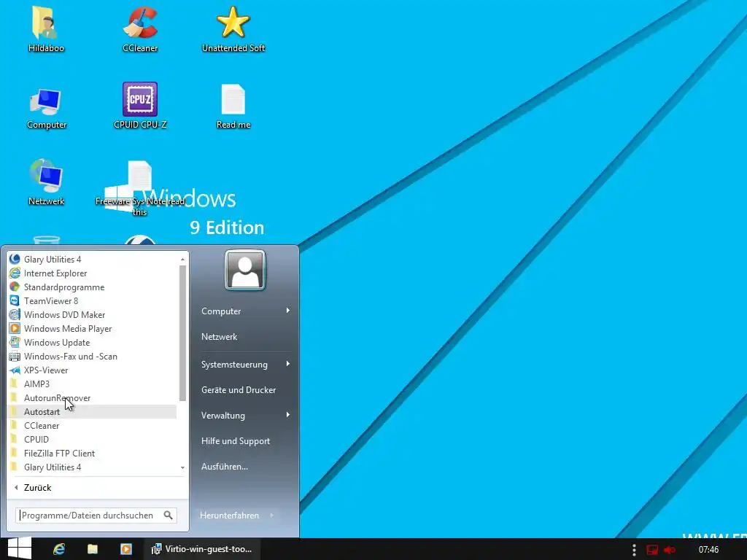Open Freeware Sys Note read this file

[139, 189]
